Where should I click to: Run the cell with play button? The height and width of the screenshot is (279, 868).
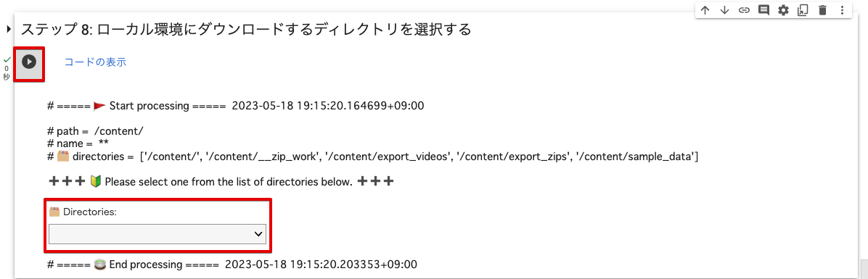29,62
